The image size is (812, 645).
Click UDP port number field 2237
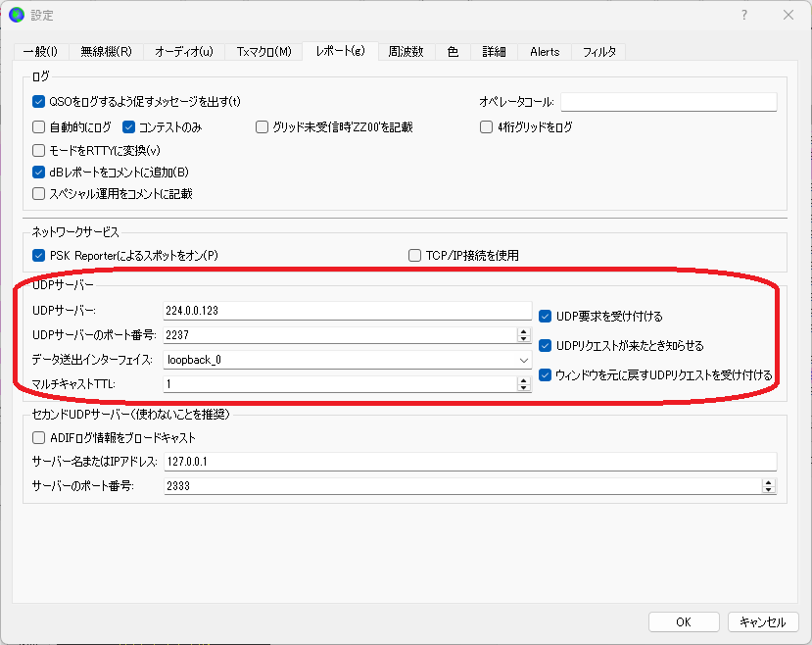340,335
